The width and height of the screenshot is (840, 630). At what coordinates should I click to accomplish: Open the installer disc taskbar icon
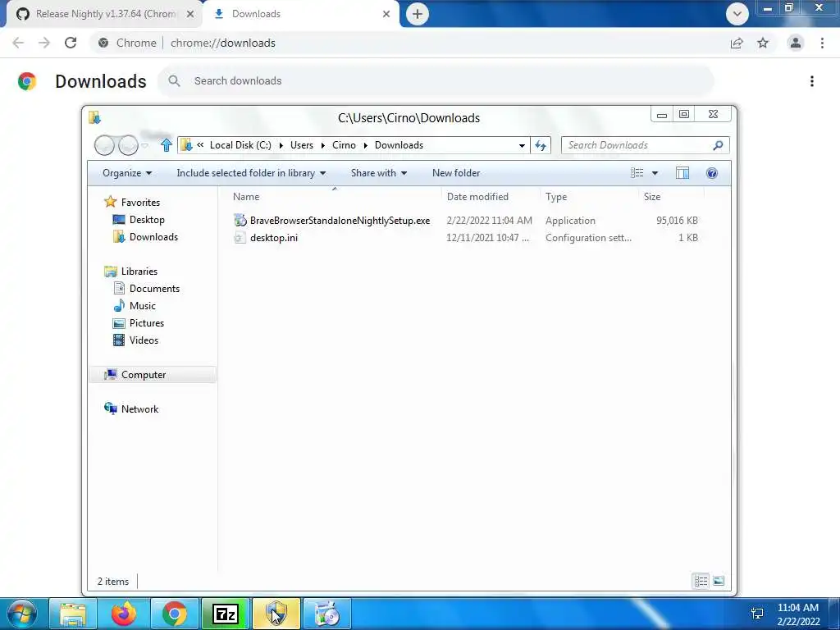[x=326, y=614]
